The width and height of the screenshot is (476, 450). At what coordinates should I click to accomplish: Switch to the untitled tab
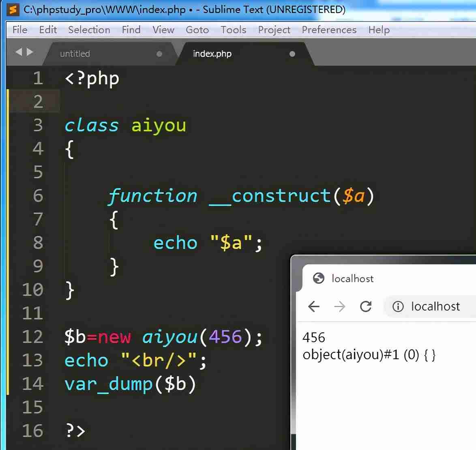coord(111,54)
